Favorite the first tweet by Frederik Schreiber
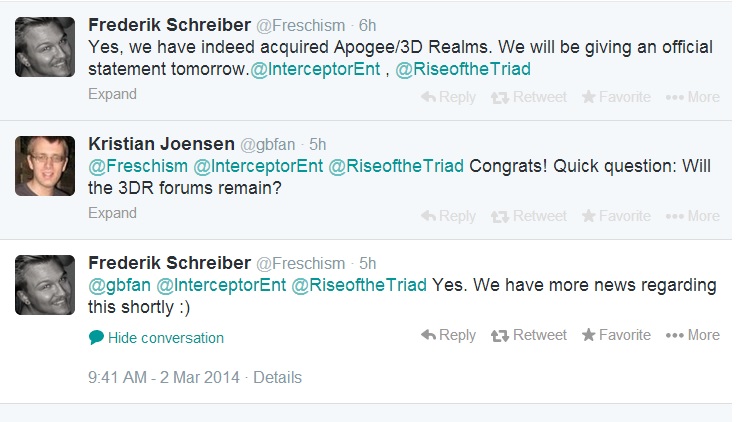 tap(616, 97)
